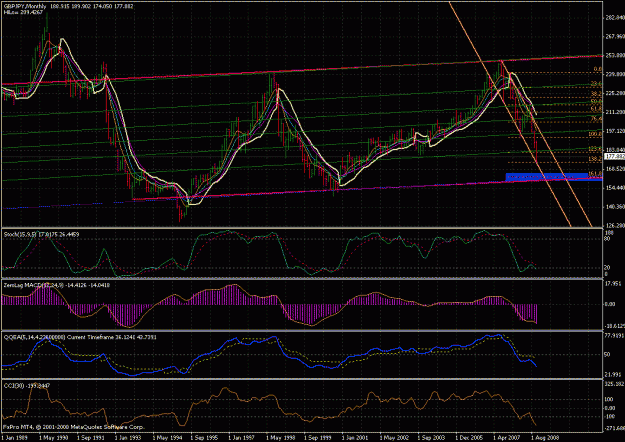Click the 1 Jan 1989 date label
The width and height of the screenshot is (625, 442).
[x=15, y=437]
